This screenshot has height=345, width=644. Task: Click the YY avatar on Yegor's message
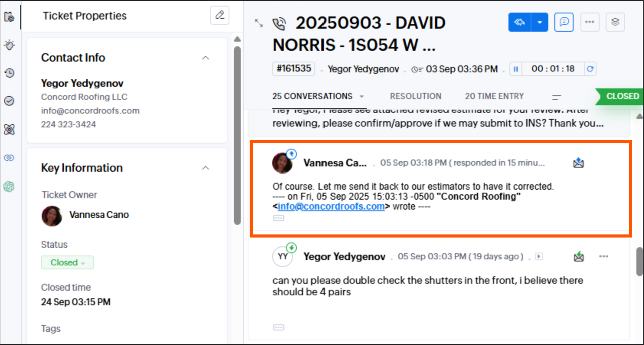(x=283, y=257)
